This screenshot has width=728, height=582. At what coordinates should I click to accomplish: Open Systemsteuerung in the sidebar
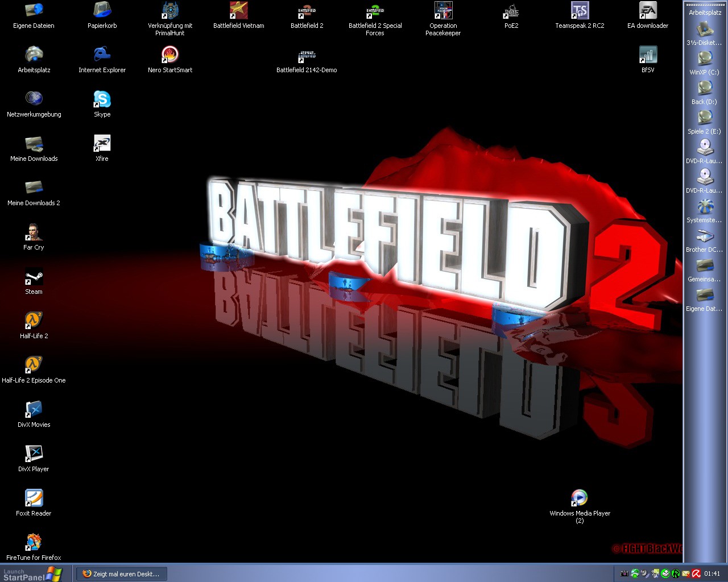click(x=705, y=210)
